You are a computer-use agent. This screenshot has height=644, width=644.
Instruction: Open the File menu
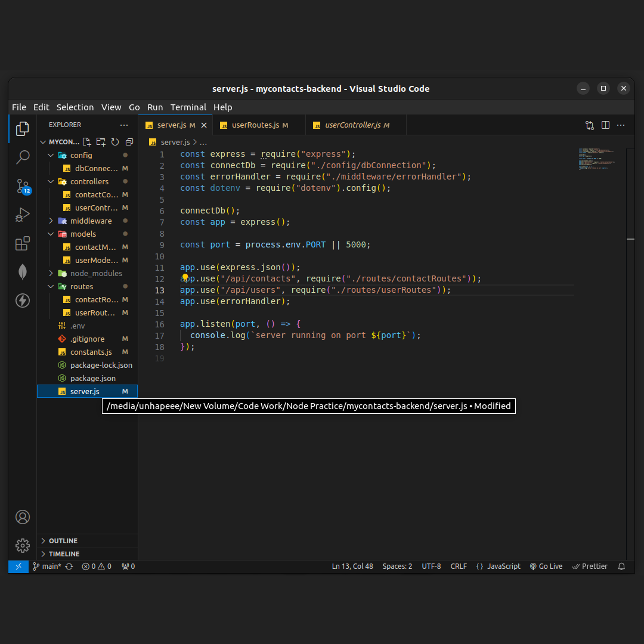coord(19,107)
